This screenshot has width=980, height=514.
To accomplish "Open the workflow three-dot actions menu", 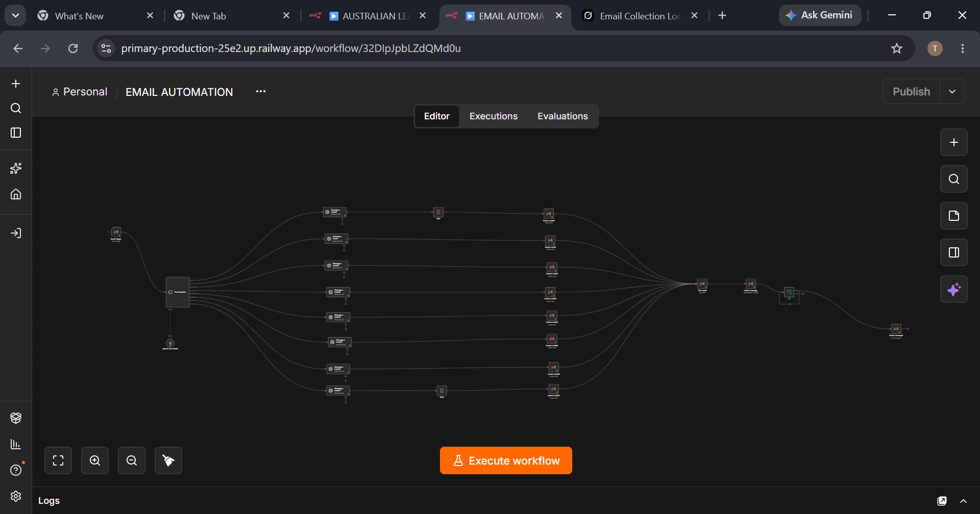I will click(x=261, y=91).
